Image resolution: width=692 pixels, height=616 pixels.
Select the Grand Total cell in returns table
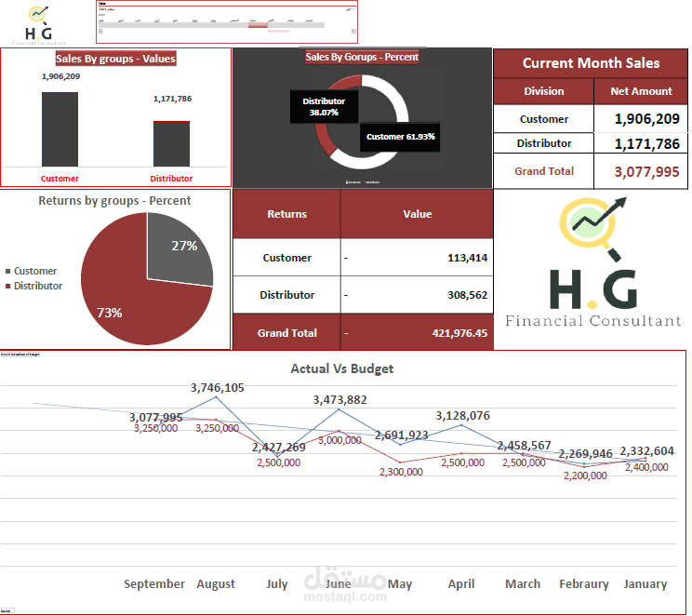(286, 333)
